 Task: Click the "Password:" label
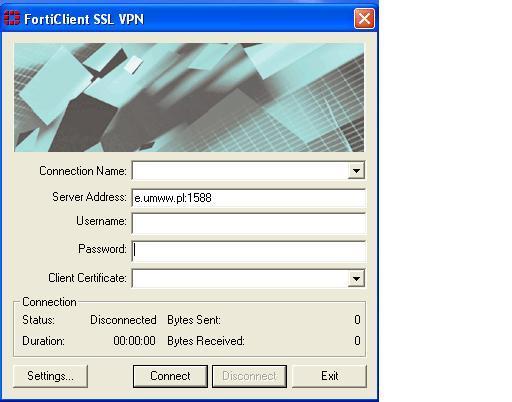point(102,249)
